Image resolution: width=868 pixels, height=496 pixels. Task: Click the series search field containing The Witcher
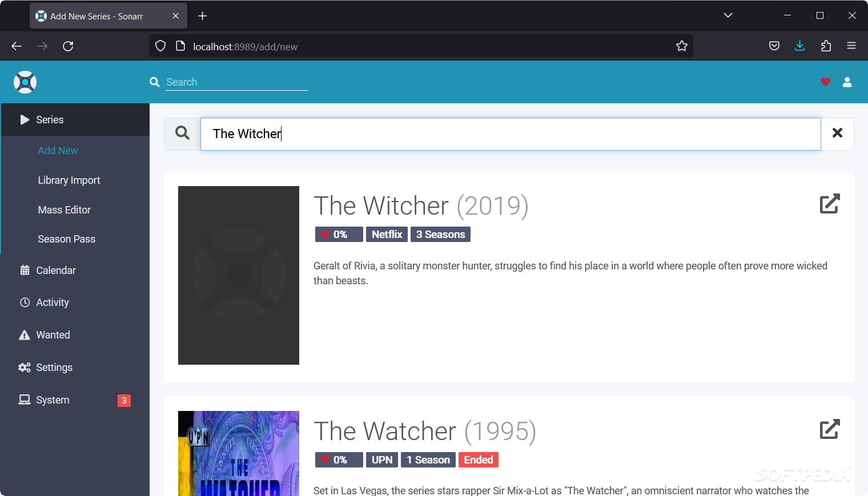point(511,134)
